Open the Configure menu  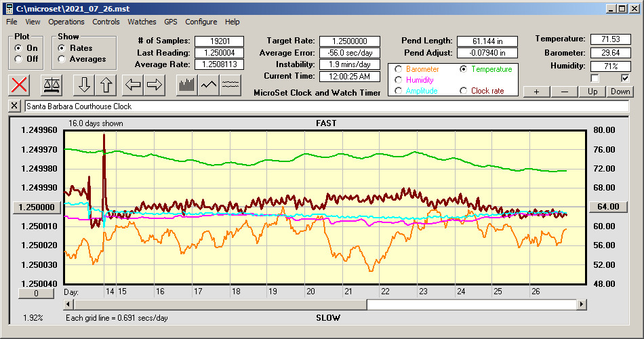pyautogui.click(x=201, y=22)
